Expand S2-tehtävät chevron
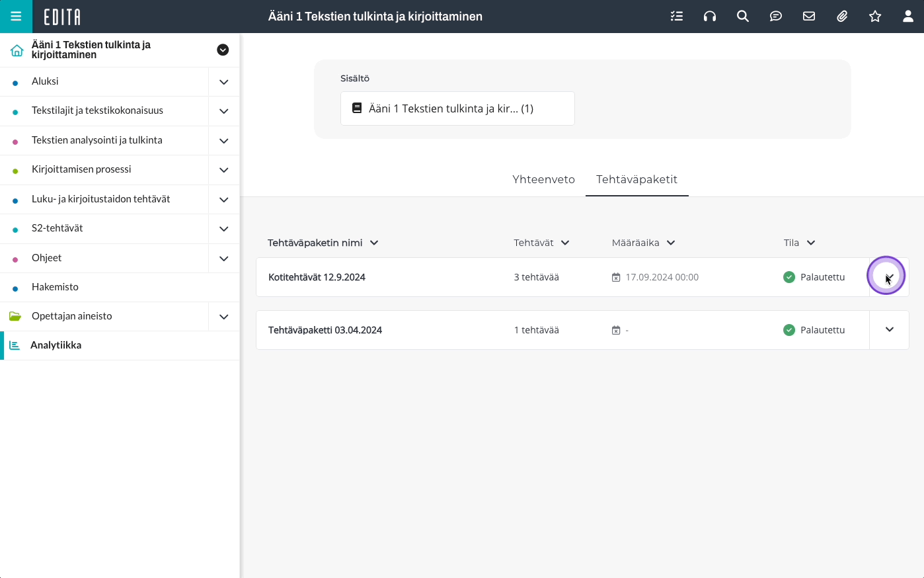The height and width of the screenshot is (578, 924). (x=224, y=229)
